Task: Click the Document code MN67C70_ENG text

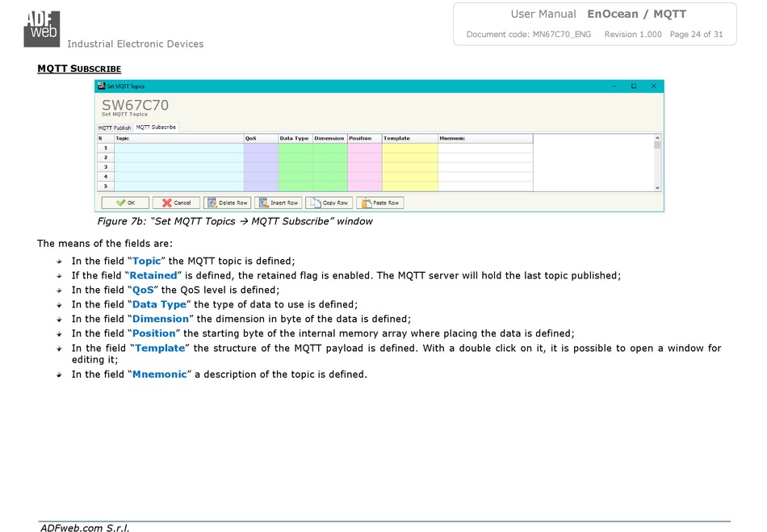Action: (529, 34)
